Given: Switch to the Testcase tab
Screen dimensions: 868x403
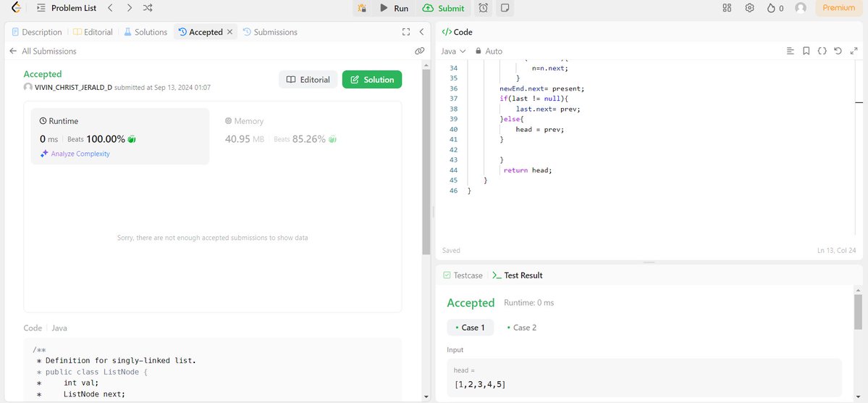Looking at the screenshot, I should point(463,275).
